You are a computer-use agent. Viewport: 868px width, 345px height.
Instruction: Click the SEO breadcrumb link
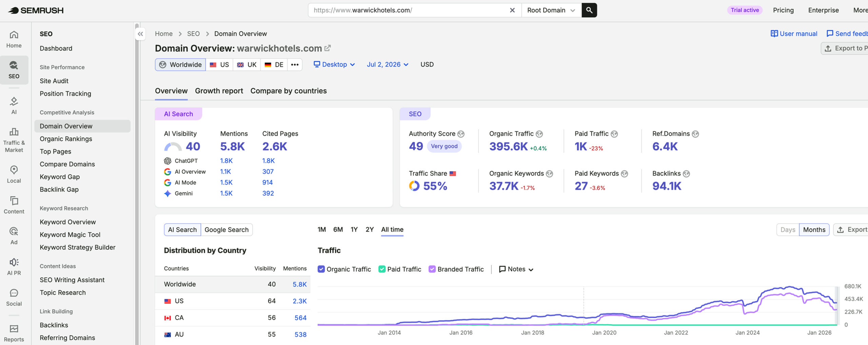193,34
